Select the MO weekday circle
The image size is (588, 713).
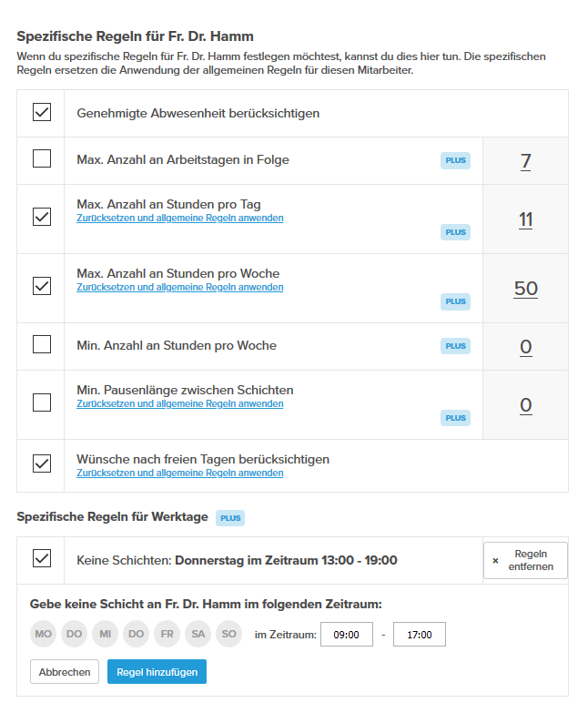44,634
